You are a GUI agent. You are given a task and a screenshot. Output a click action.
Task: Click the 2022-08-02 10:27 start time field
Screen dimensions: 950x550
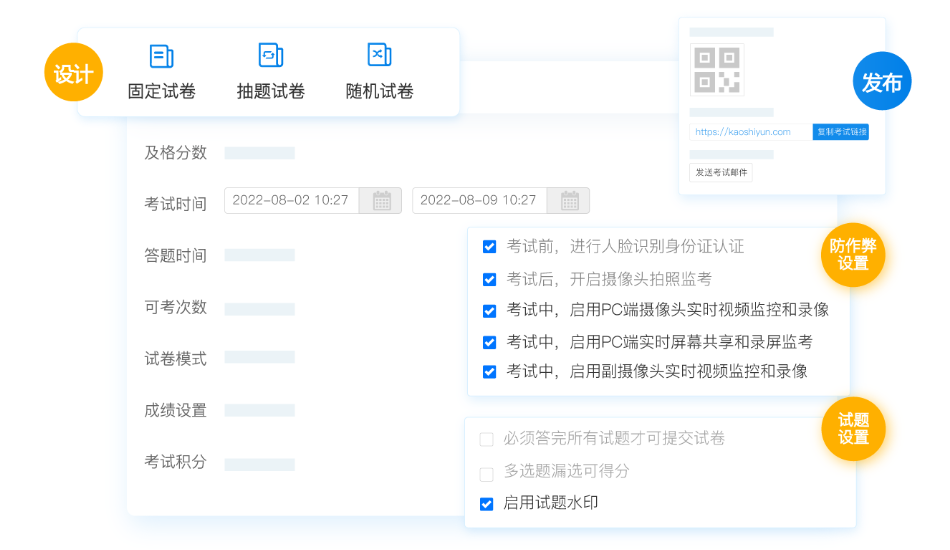[291, 201]
